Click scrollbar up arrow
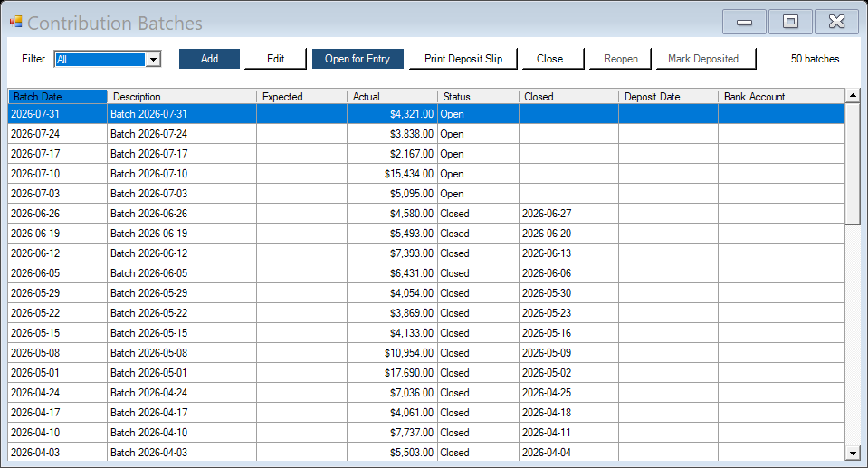Viewport: 868px width, 468px height. [853, 95]
